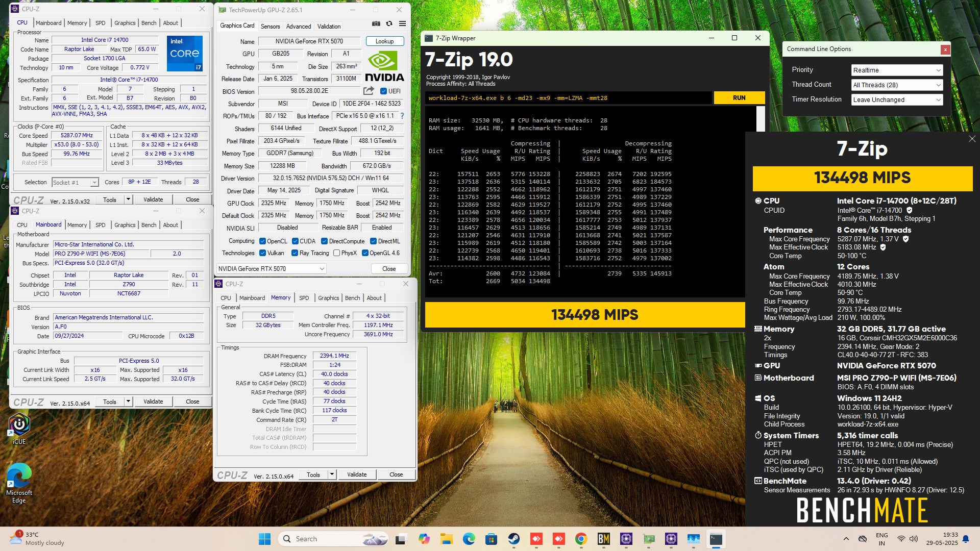Viewport: 980px width, 551px height.
Task: Open BenchMate BM icon on the taskbar
Action: [604, 539]
